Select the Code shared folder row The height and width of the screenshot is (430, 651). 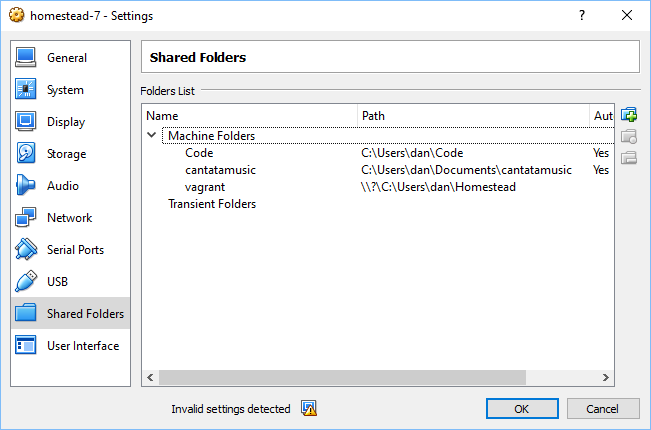pos(199,153)
